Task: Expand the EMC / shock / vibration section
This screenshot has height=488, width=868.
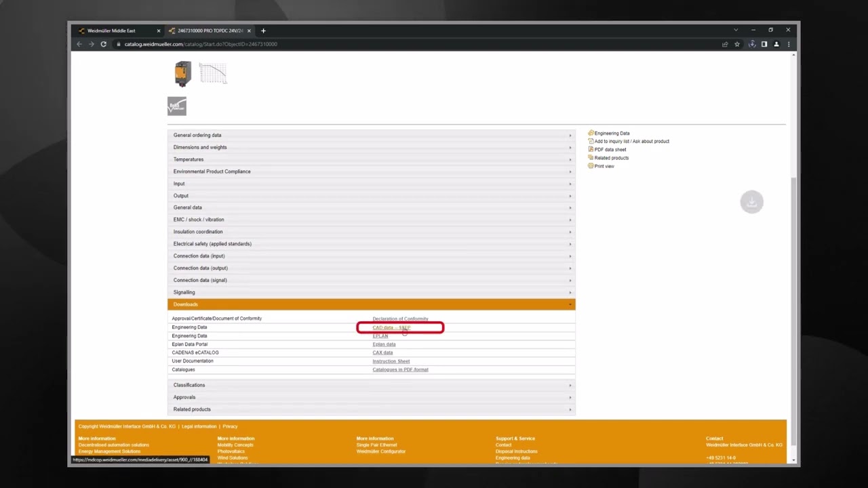Action: click(x=371, y=220)
